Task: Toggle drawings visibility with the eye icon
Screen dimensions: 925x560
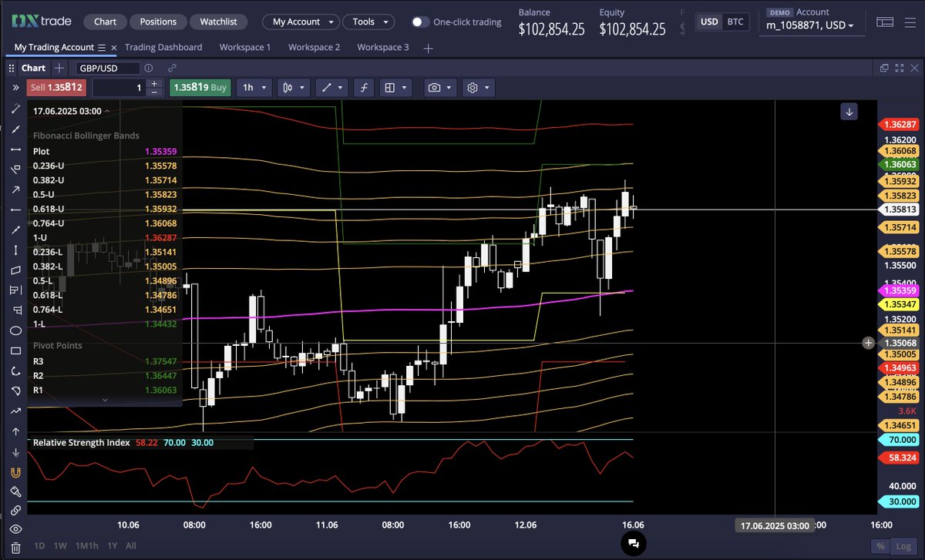Action: point(15,530)
